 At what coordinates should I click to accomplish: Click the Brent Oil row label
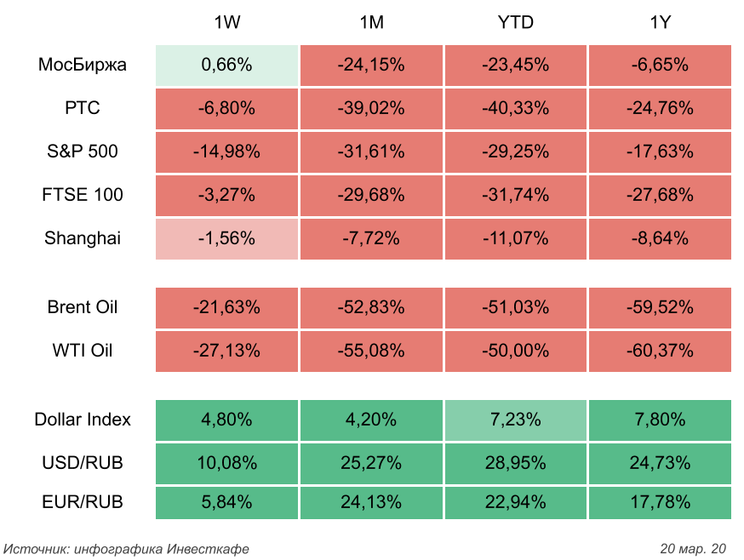[83, 307]
